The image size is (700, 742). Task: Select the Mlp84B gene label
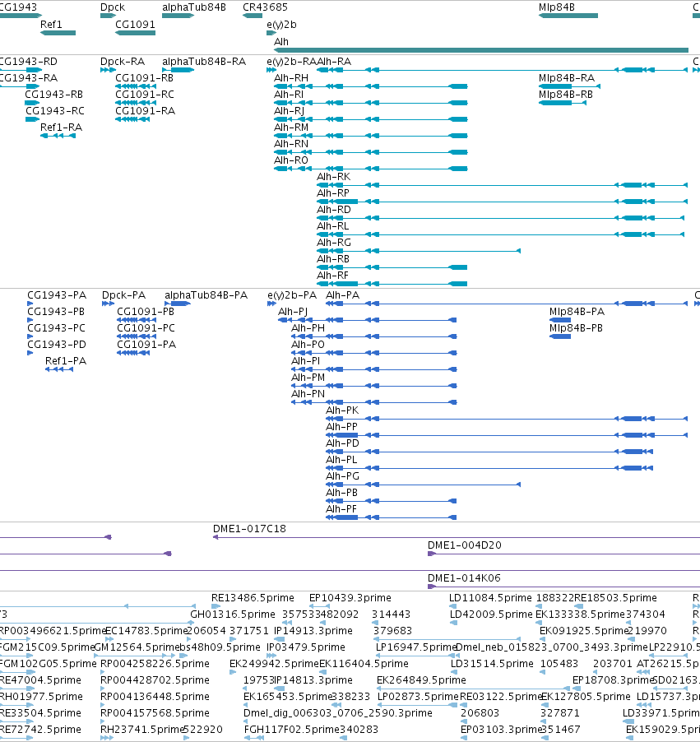tap(557, 7)
